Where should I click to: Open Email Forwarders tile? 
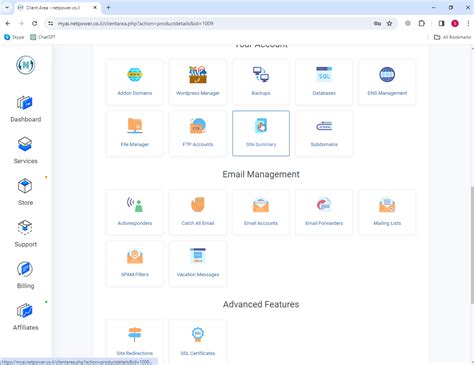click(x=324, y=212)
